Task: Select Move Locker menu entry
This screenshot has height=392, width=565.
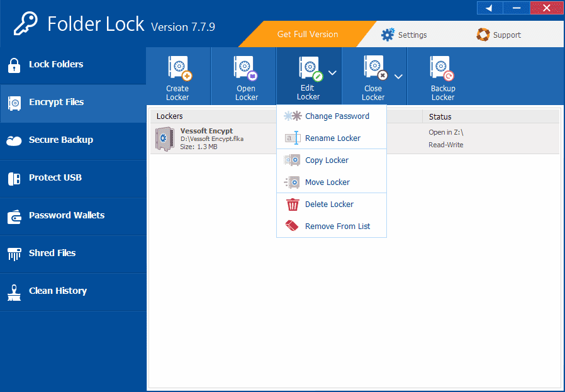Action: [x=332, y=182]
